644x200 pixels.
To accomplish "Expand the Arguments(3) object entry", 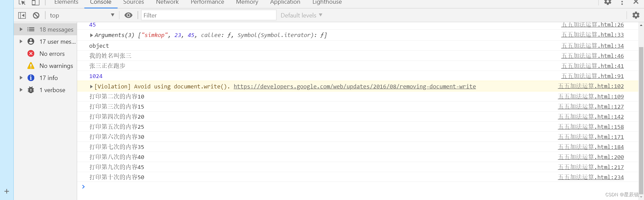I will click(x=91, y=35).
